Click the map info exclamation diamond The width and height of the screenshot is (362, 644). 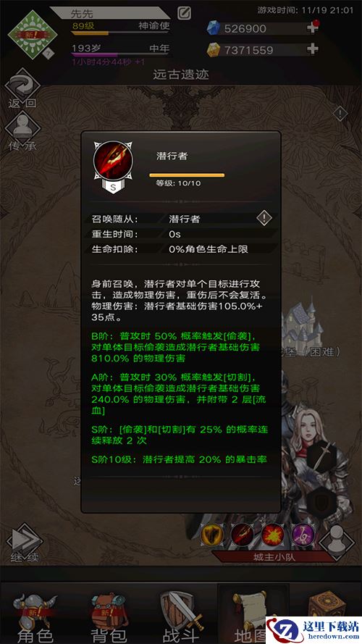[x=340, y=113]
